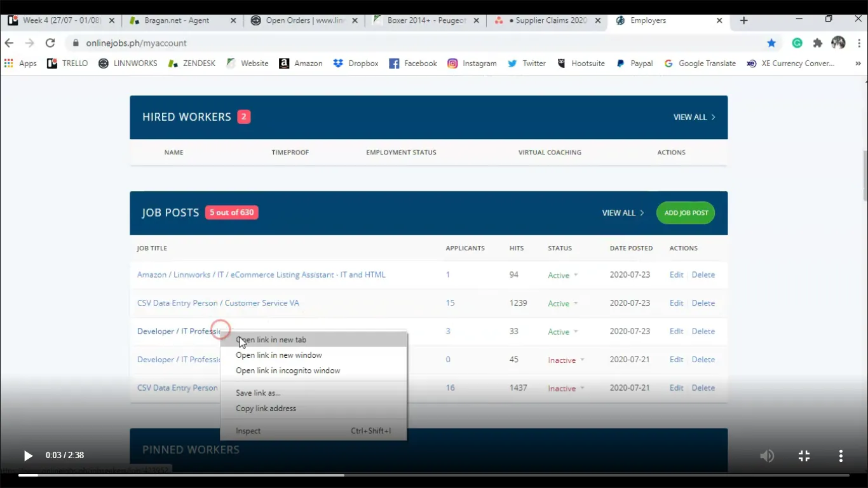Click VIEW ALL in Job Posts
This screenshot has height=488, width=868.
pos(623,213)
